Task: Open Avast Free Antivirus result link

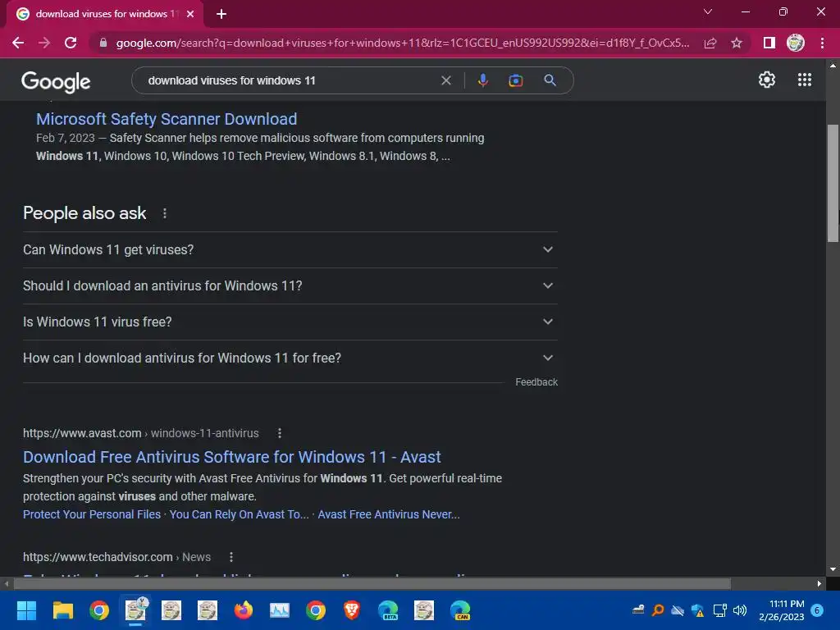Action: coord(231,457)
